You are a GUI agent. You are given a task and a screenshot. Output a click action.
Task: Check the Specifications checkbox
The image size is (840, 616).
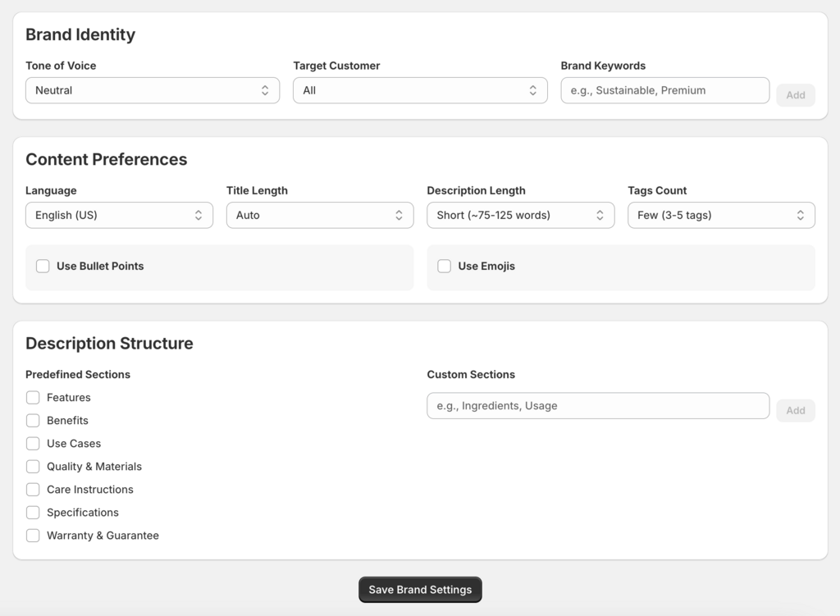33,512
